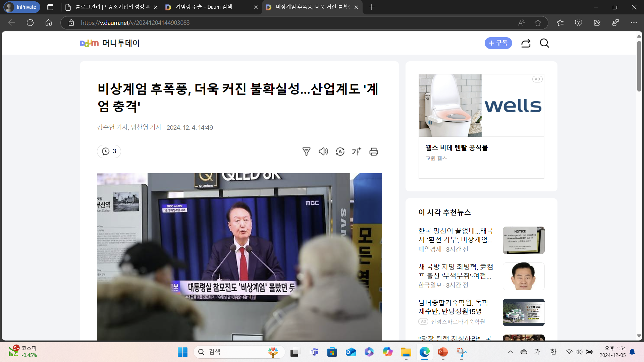Click the translate article icon
This screenshot has height=362, width=644.
340,152
